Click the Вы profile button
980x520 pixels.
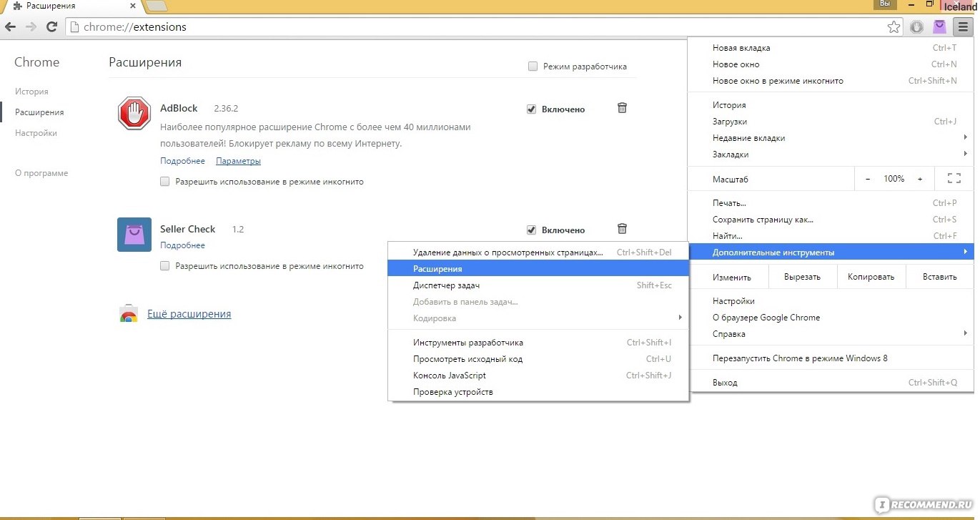[886, 4]
